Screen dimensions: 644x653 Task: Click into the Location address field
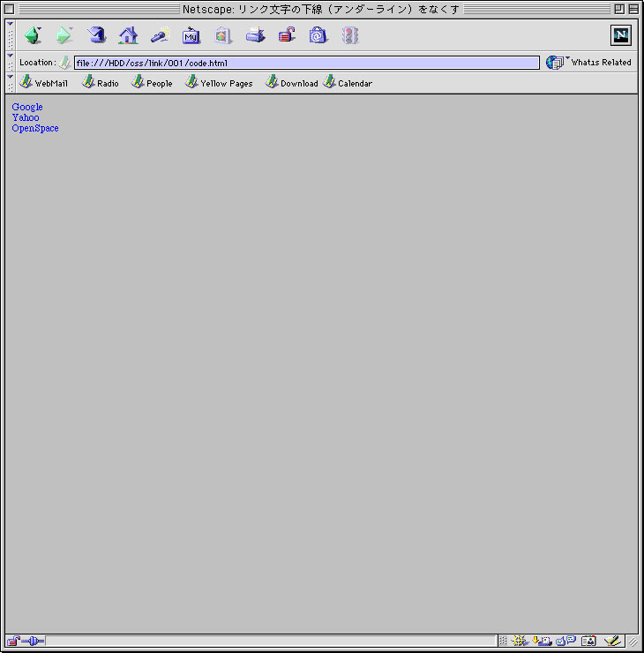[307, 63]
